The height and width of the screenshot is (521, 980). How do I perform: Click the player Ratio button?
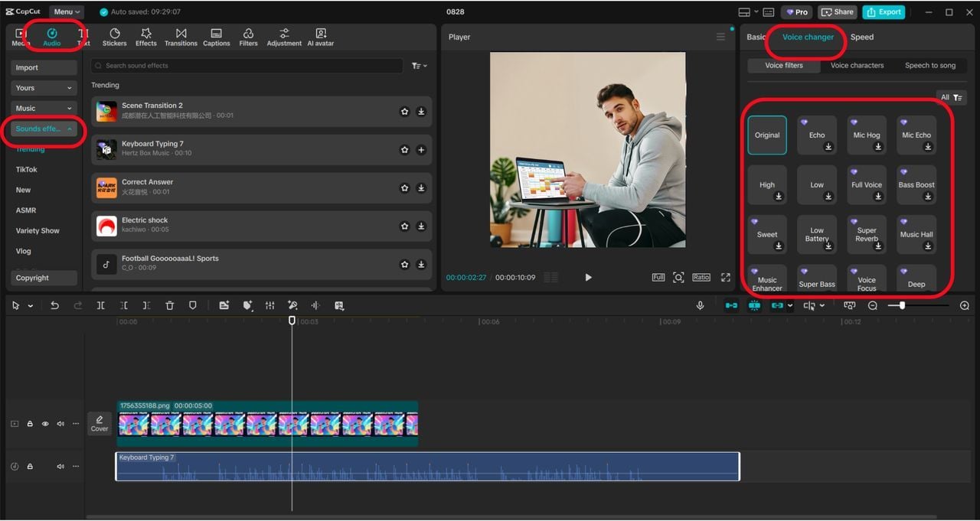coord(701,277)
